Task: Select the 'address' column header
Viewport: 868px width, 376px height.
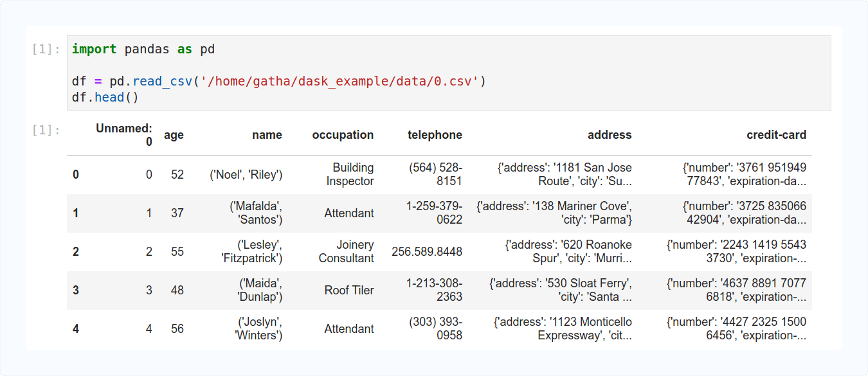Action: tap(610, 135)
